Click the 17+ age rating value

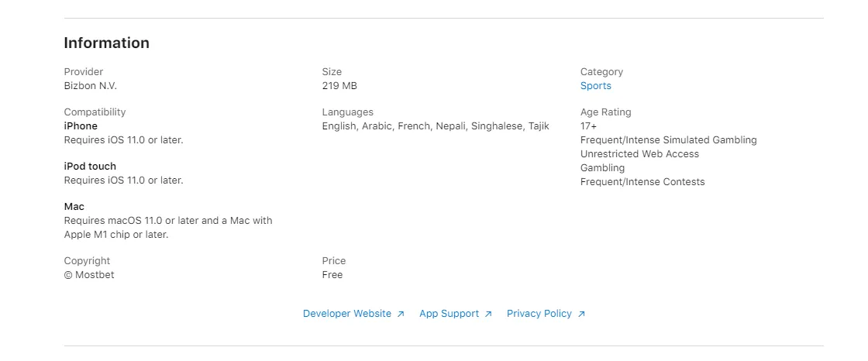pyautogui.click(x=588, y=126)
